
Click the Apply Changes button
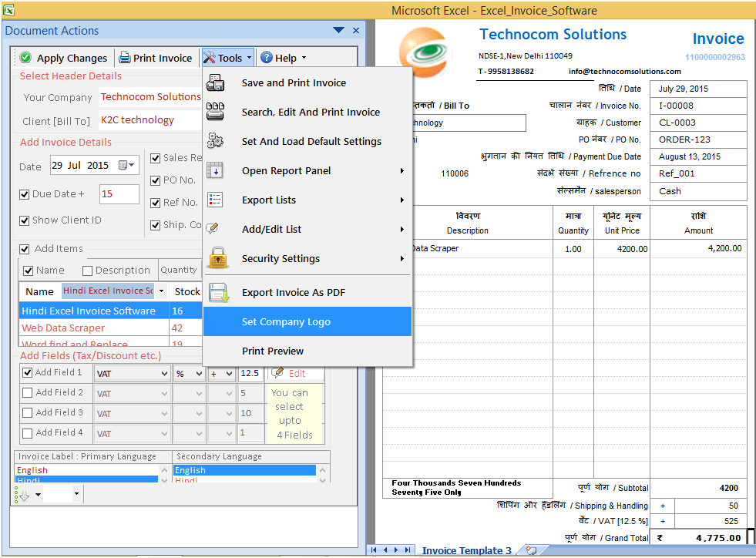tap(68, 57)
